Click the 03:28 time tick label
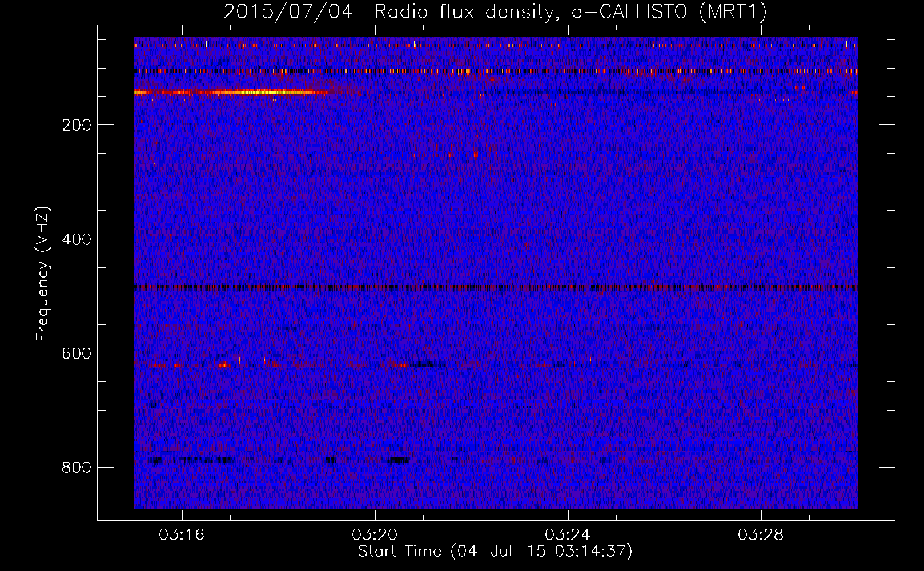The height and width of the screenshot is (571, 924). tap(761, 535)
